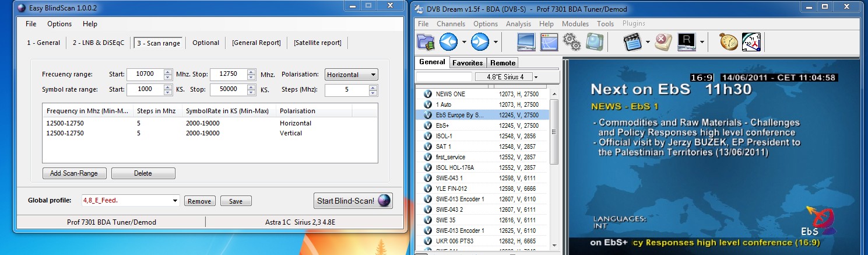Click the Steps (Mhz) spinner arrows
The height and width of the screenshot is (255, 868).
(x=372, y=90)
